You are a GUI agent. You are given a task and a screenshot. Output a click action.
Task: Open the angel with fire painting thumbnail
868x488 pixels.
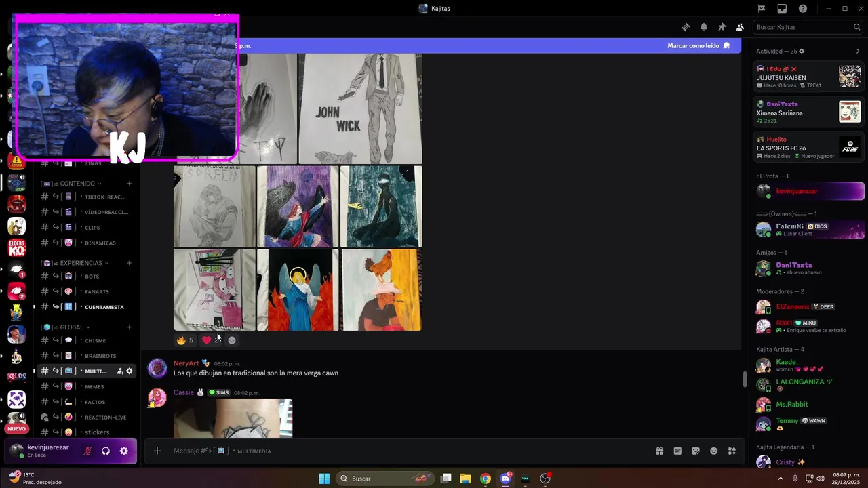click(298, 290)
